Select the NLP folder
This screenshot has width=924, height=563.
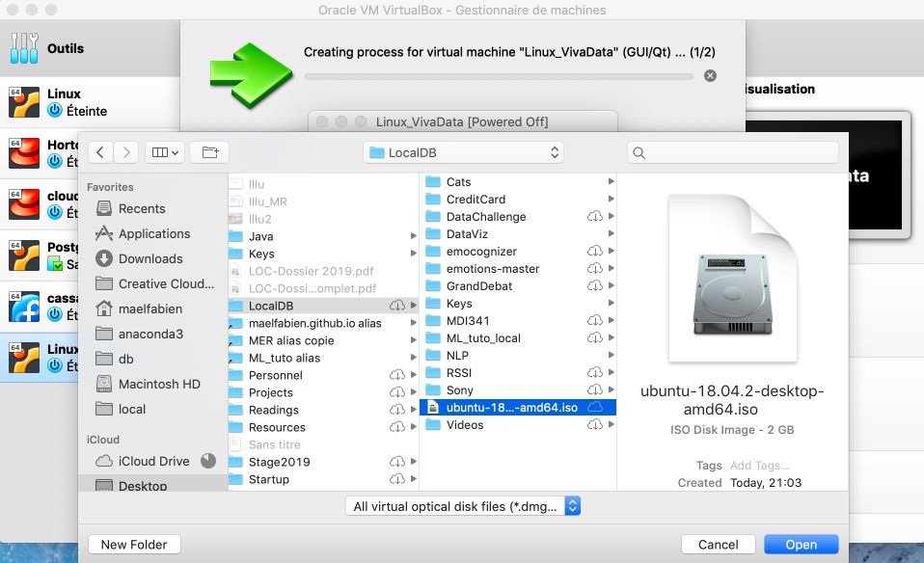pos(518,356)
